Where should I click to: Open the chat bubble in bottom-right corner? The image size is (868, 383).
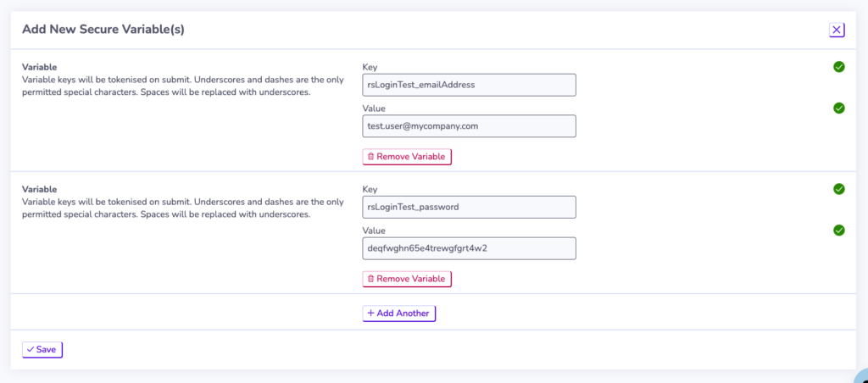(862, 378)
